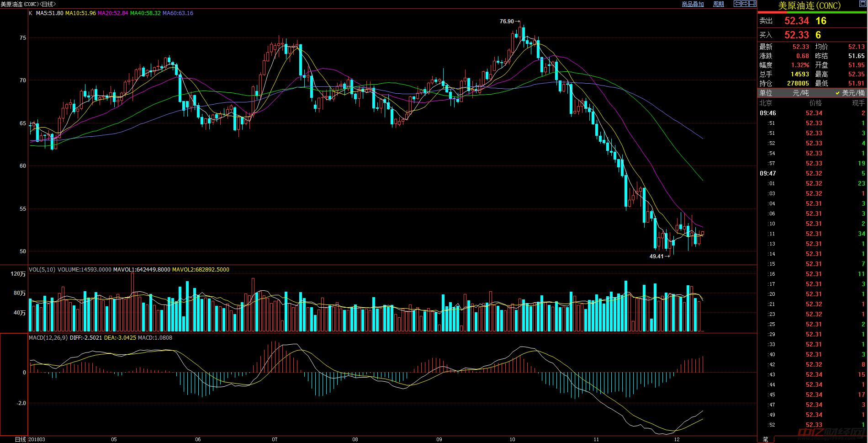Click the 10 month marker on time axis

click(512, 439)
